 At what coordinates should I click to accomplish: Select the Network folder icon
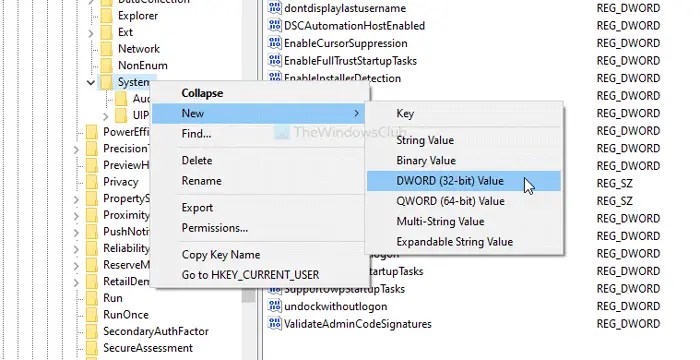(106, 49)
